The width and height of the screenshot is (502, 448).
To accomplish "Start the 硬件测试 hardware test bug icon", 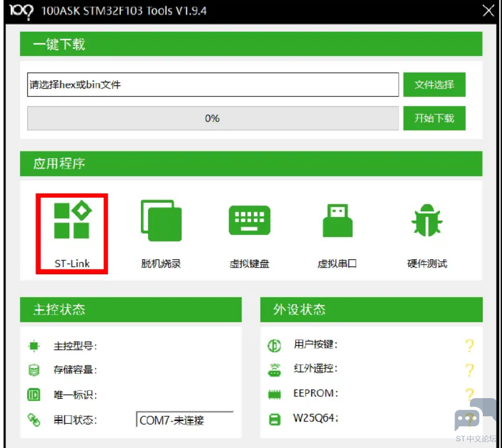I will click(x=427, y=220).
